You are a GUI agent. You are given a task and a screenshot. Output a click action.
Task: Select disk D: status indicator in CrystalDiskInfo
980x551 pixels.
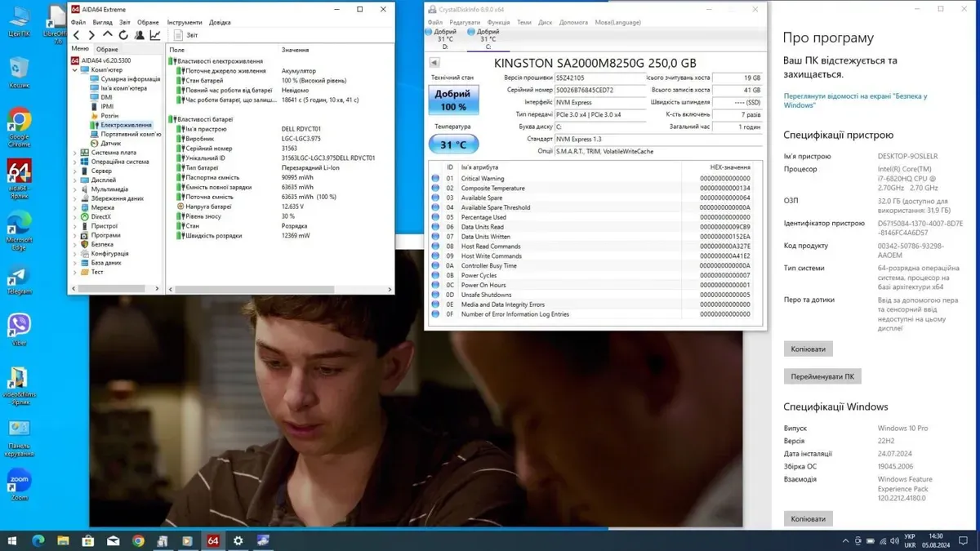click(445, 38)
